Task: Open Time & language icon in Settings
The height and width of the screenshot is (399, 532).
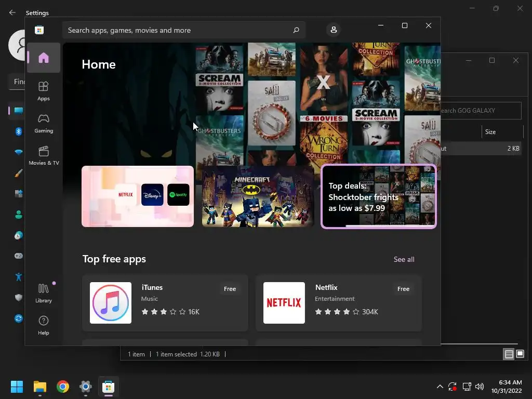Action: click(18, 235)
